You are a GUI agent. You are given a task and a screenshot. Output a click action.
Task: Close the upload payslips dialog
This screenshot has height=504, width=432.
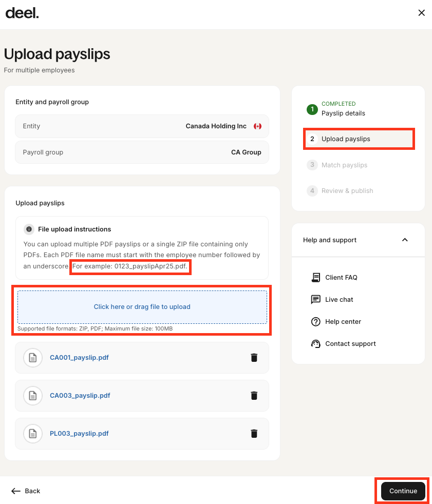coord(421,13)
